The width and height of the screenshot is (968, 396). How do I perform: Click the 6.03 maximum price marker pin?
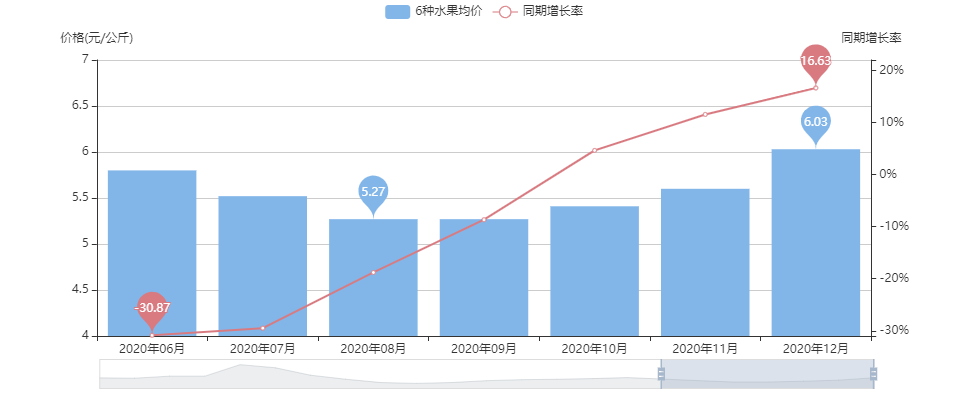pos(816,122)
